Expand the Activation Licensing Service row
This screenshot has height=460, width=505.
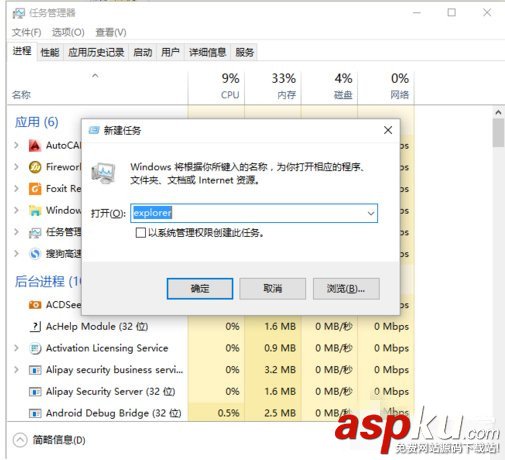(x=16, y=348)
